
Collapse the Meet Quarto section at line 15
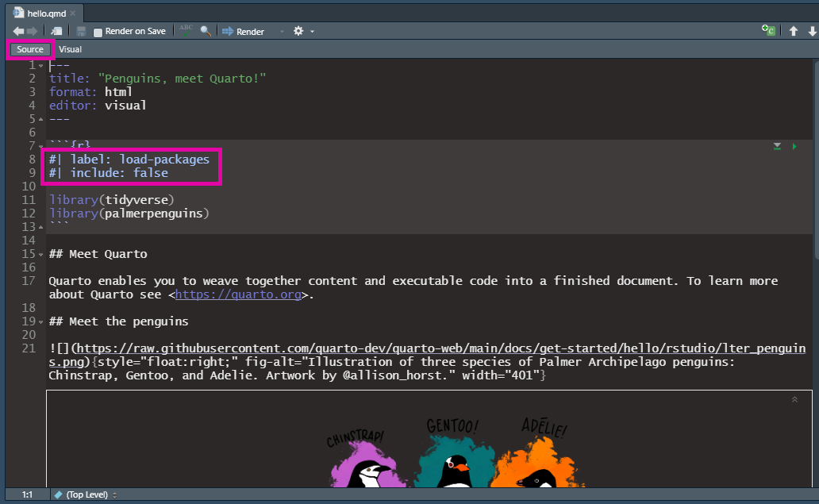[40, 255]
